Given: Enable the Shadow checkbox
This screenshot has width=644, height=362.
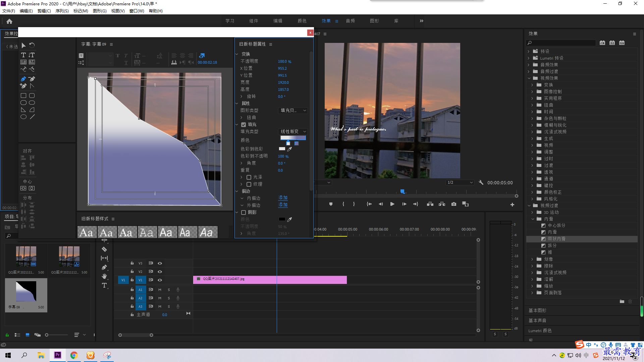Looking at the screenshot, I should [244, 213].
